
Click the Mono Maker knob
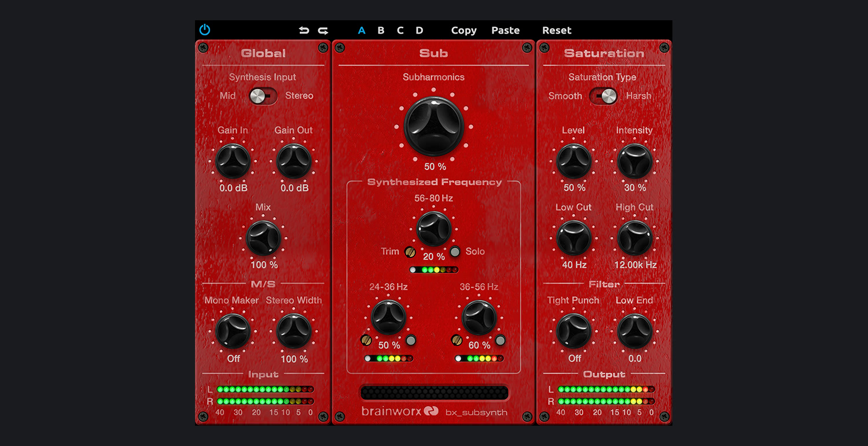pos(233,331)
